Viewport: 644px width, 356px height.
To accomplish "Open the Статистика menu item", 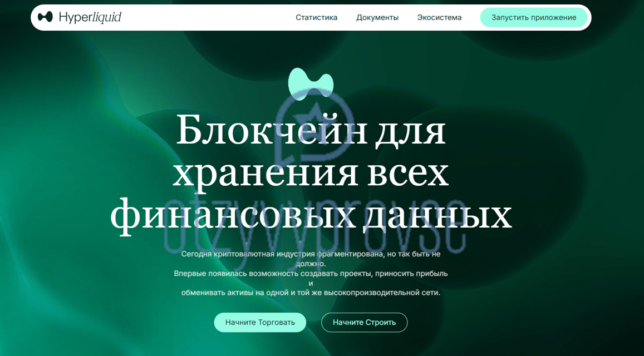I will tap(316, 18).
